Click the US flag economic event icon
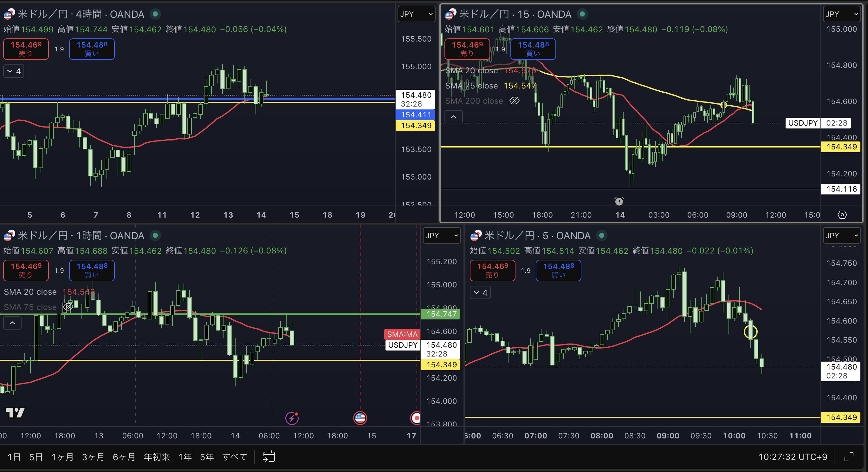The width and height of the screenshot is (868, 472). 360,418
